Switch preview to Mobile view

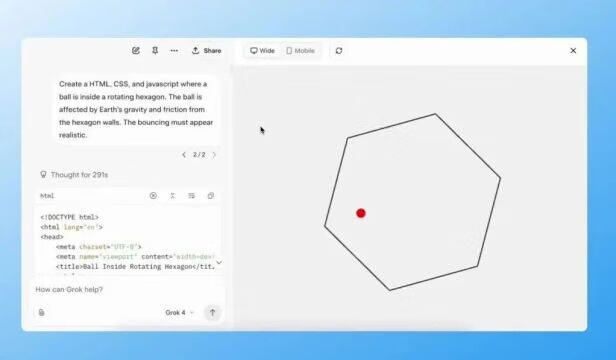pos(301,51)
